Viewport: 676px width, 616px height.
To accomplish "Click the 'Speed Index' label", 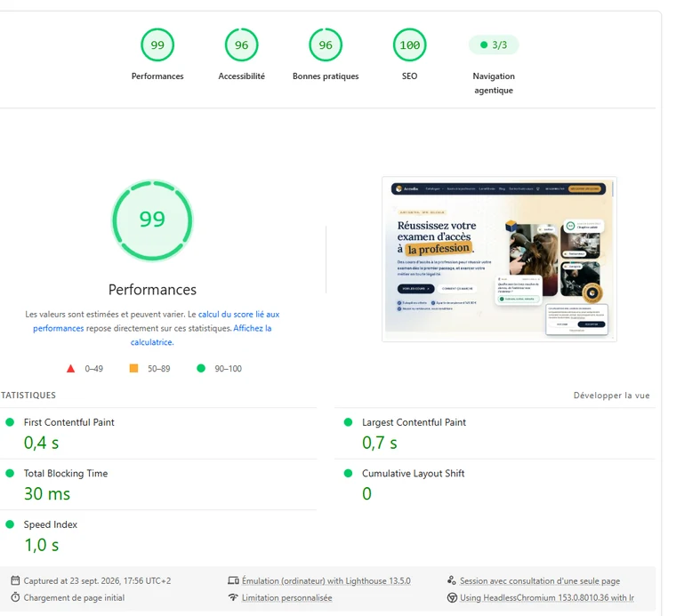I will tap(51, 524).
